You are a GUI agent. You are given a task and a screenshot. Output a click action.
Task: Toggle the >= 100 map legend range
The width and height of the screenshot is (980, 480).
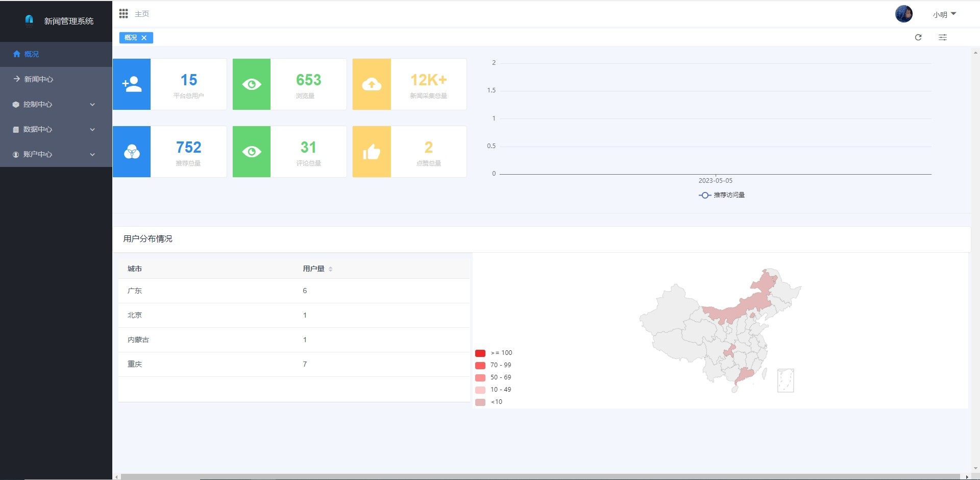[x=494, y=353]
